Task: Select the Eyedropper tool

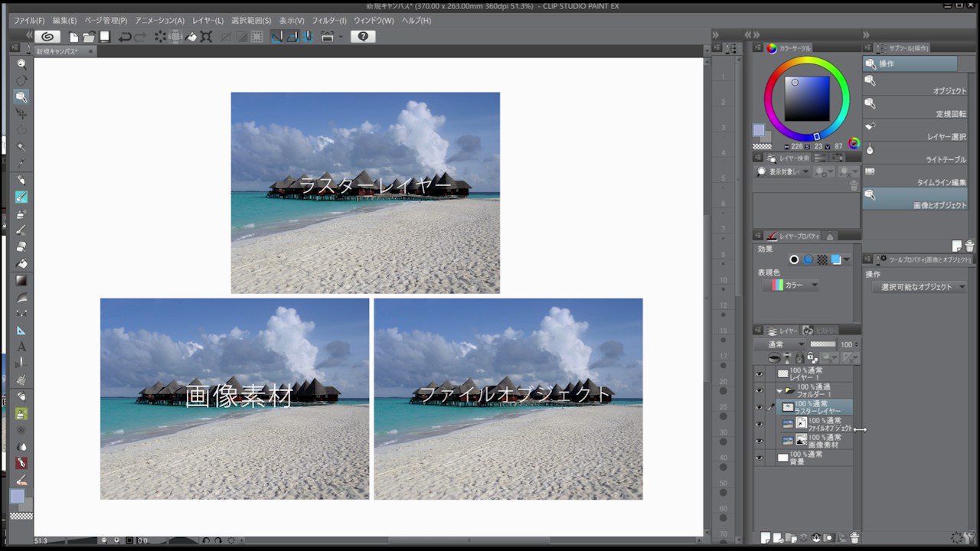Action: tap(21, 163)
